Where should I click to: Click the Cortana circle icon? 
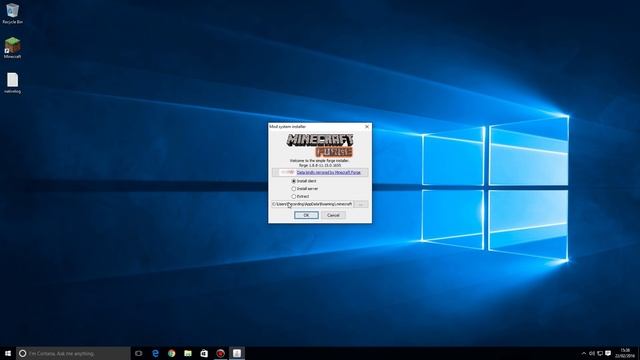[x=22, y=353]
